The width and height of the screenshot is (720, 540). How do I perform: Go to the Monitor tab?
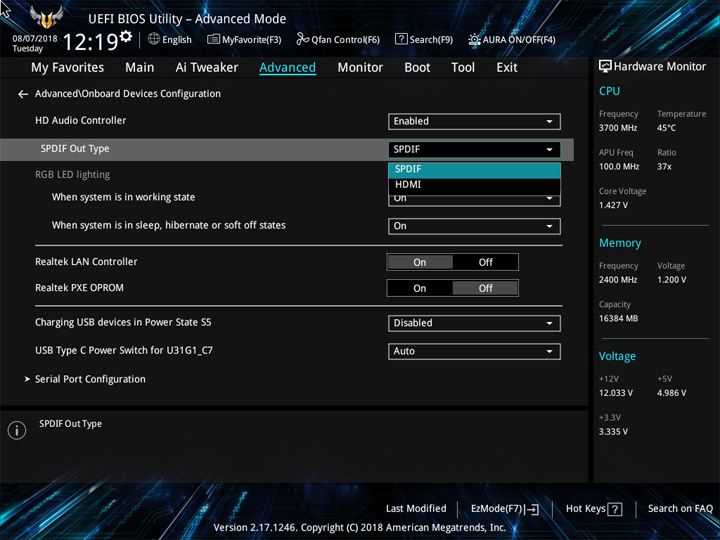click(x=360, y=68)
